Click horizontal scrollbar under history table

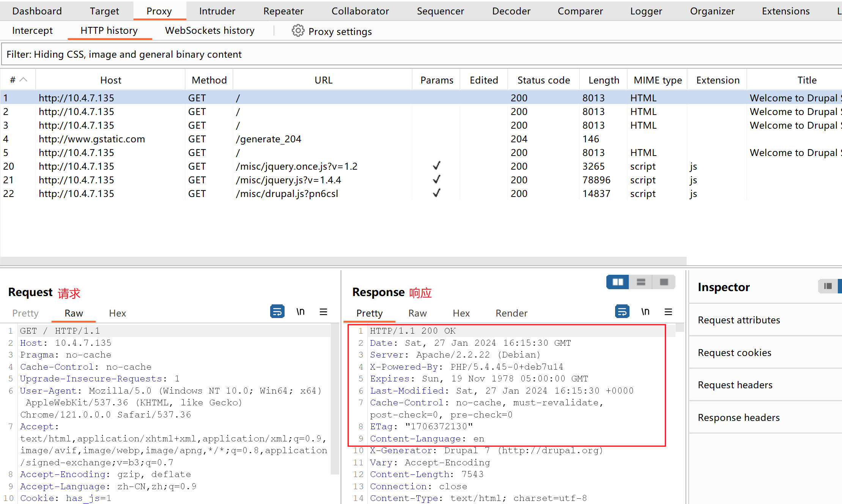click(343, 261)
